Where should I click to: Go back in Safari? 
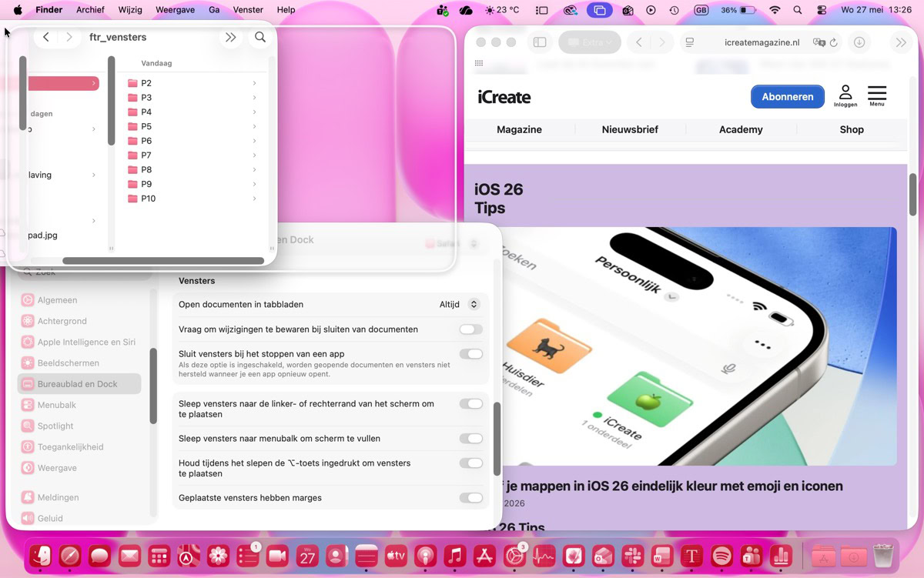point(639,42)
